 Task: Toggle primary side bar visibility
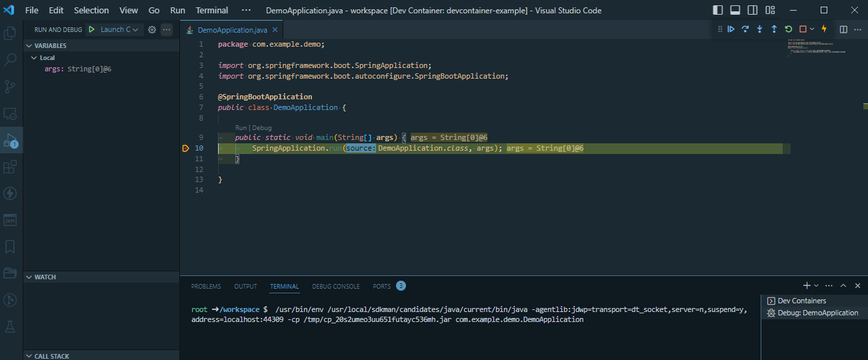point(717,10)
